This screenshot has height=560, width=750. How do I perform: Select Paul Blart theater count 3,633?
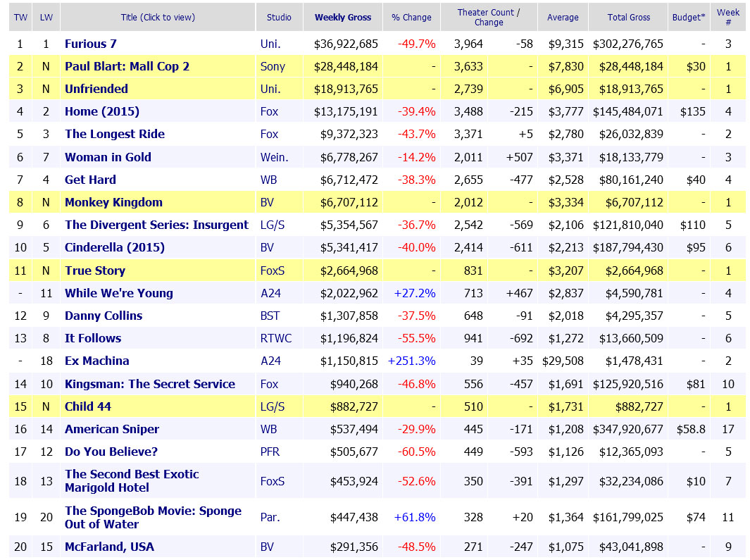tap(468, 66)
